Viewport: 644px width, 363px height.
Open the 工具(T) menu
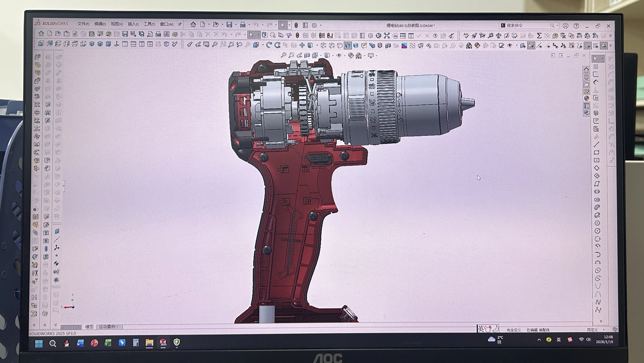149,24
